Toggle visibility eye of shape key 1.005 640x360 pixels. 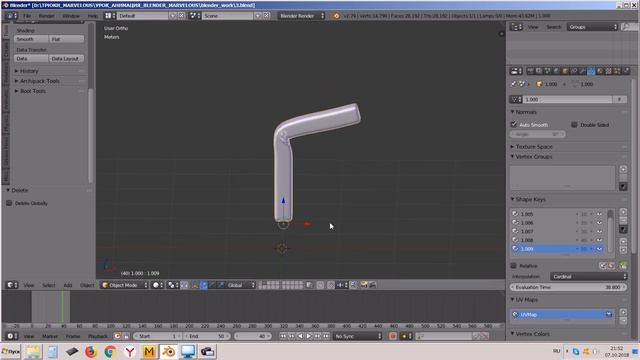[x=599, y=214]
